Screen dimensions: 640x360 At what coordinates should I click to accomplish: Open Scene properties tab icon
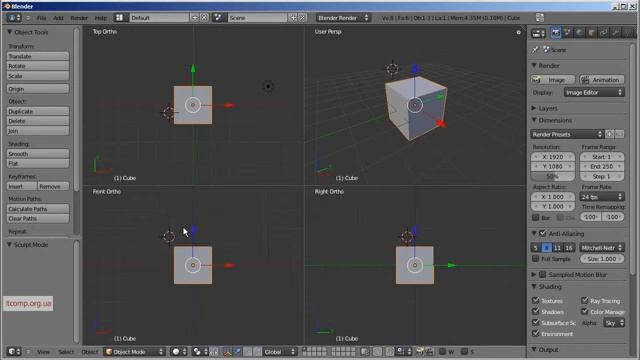coord(567,33)
